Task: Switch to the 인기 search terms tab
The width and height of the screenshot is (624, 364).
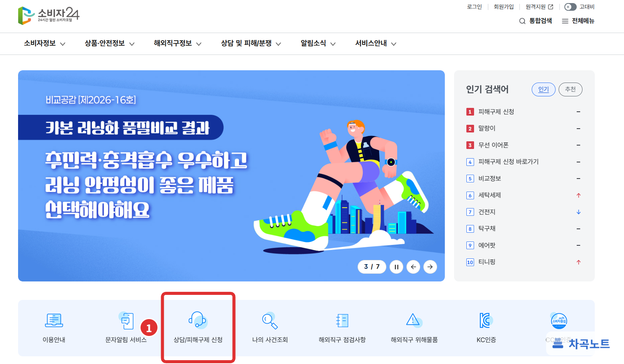Action: coord(544,89)
